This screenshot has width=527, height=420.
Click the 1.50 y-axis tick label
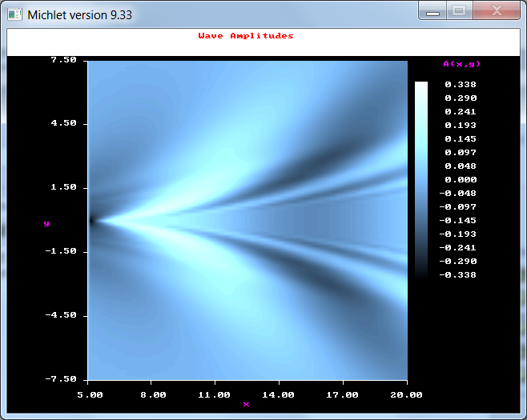pos(64,187)
